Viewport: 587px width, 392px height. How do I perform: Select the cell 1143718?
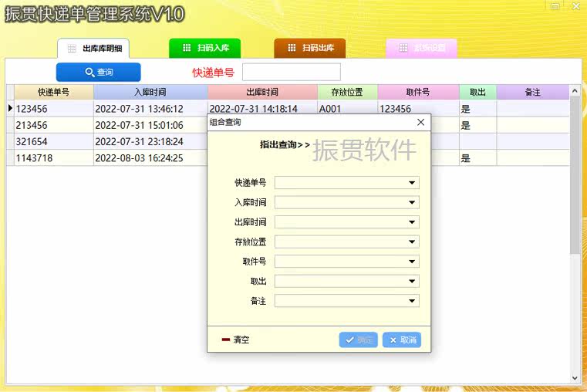click(53, 158)
